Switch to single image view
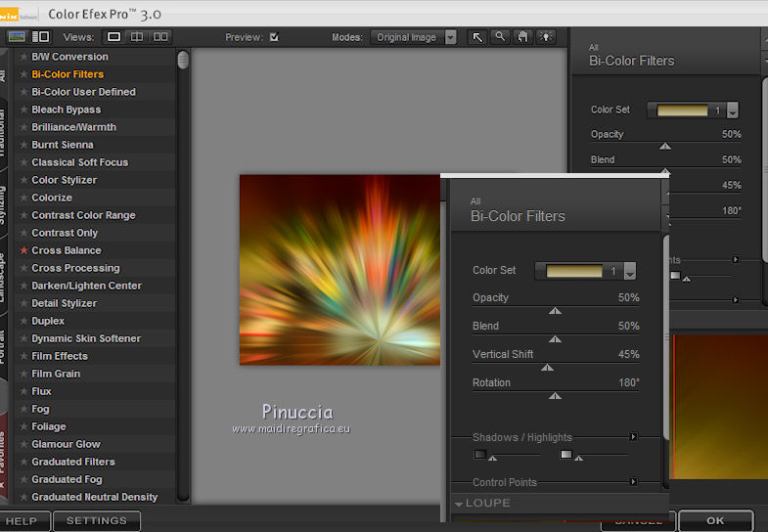Viewport: 768px width, 532px height. click(x=113, y=37)
